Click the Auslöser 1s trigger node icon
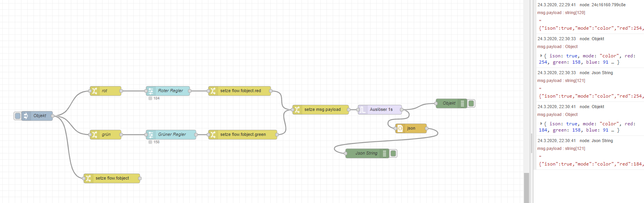The image size is (644, 203). pos(362,110)
